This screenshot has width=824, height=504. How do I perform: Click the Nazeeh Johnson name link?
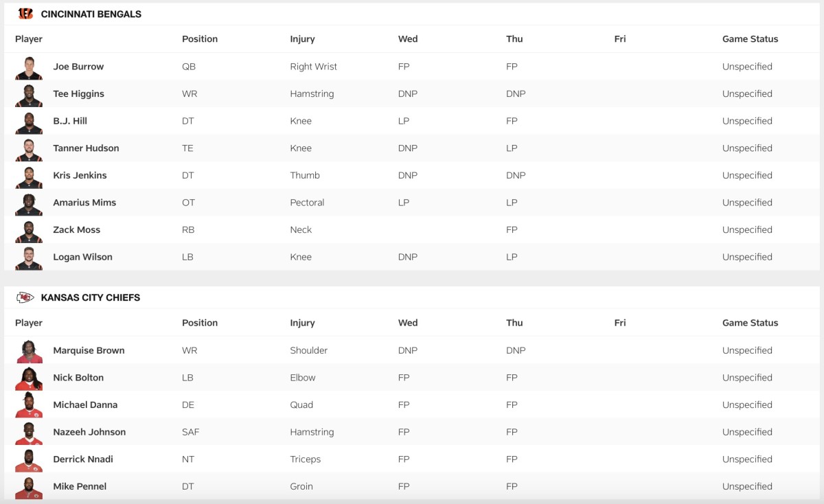(x=89, y=432)
